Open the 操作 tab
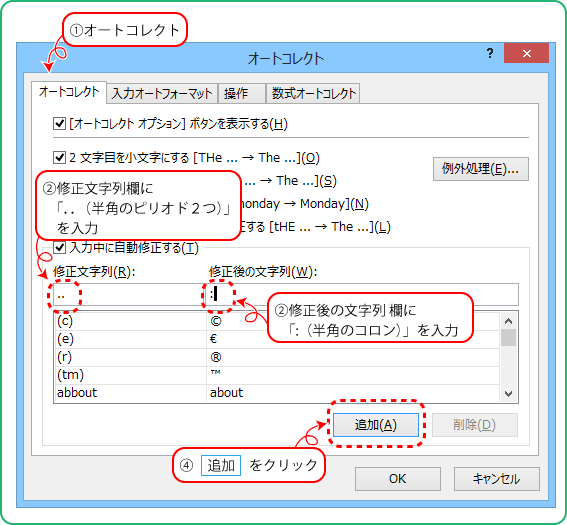567x525 pixels. click(x=242, y=94)
